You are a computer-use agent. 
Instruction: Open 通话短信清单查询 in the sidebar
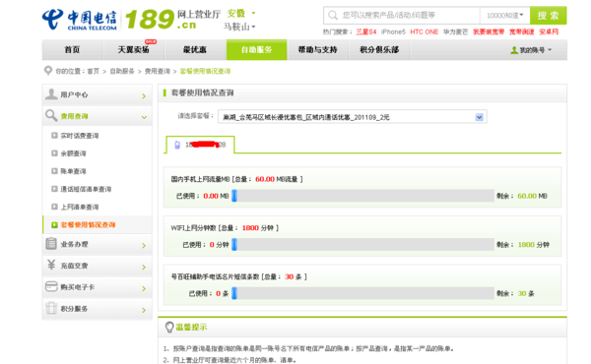tap(86, 189)
